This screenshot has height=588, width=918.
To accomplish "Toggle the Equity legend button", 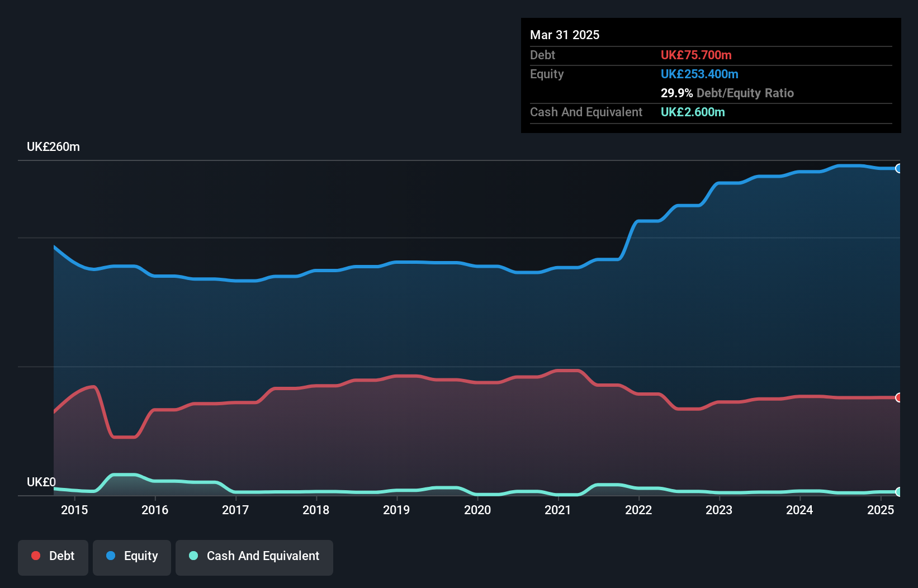I will coord(132,557).
